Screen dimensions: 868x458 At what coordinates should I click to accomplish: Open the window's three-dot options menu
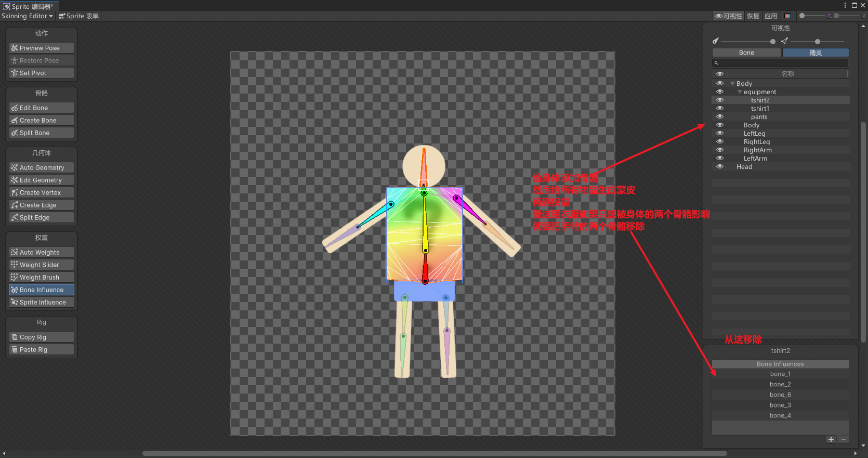(845, 5)
